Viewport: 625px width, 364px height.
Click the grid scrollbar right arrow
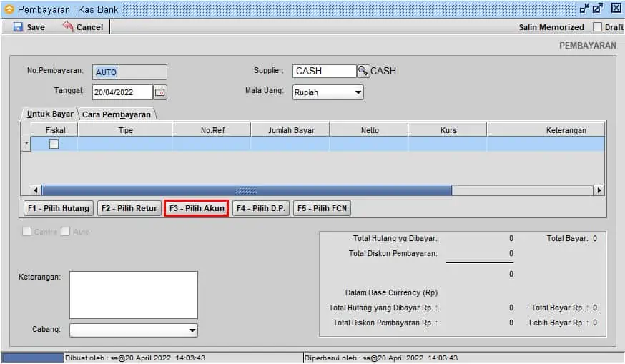[599, 190]
